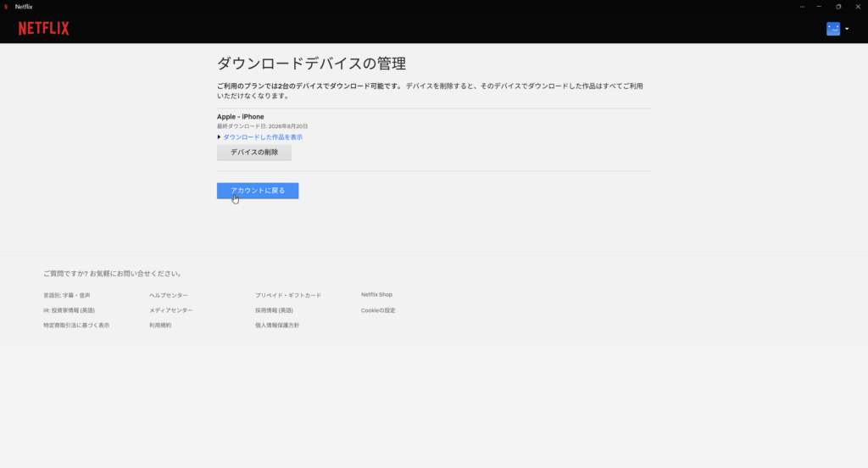Click the 最終ダウンロード日 date text

point(263,126)
